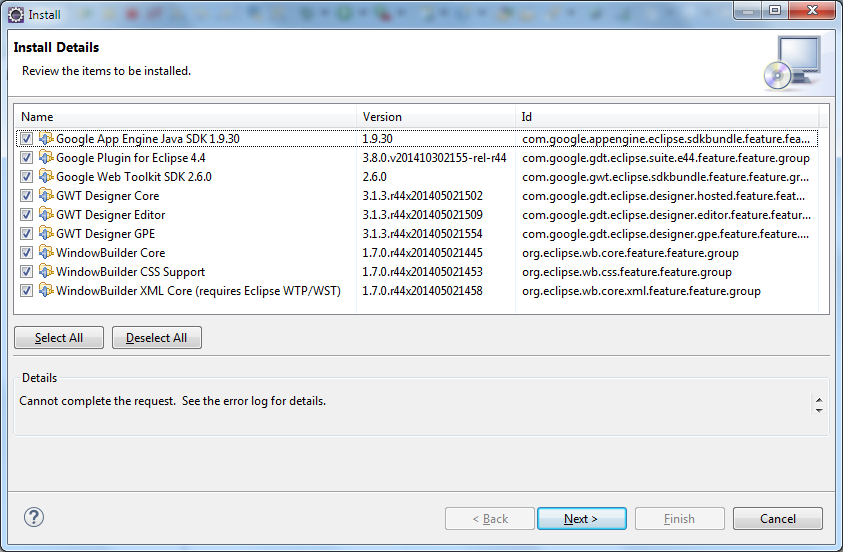Click id org.eclipse.wb.core.xml.feature.feature.group
The height and width of the screenshot is (552, 843).
point(641,291)
